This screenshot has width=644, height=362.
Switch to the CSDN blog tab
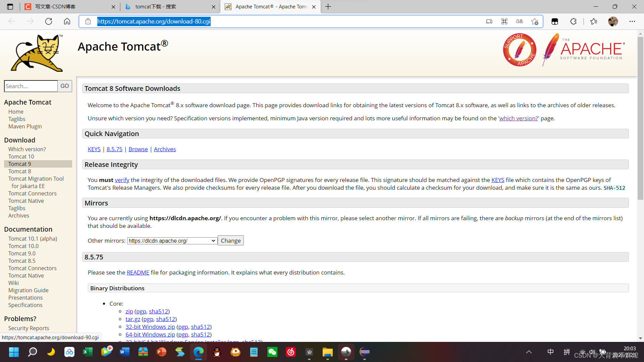pos(67,7)
